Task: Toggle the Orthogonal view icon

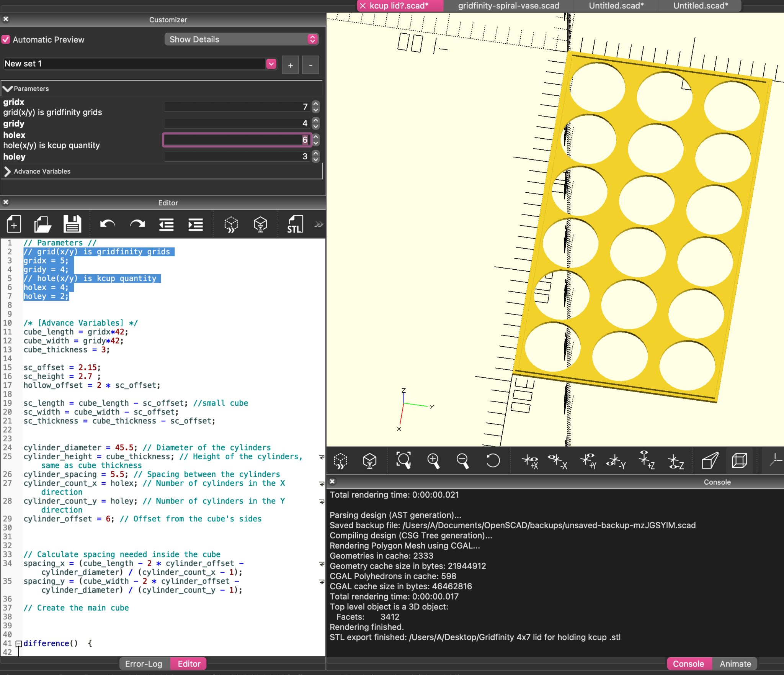Action: [x=739, y=460]
